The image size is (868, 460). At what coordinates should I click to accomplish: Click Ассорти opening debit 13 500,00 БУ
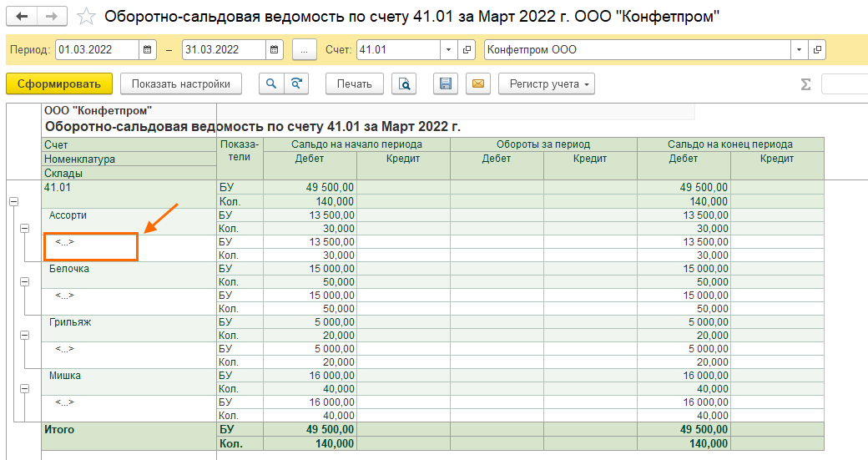pos(310,215)
